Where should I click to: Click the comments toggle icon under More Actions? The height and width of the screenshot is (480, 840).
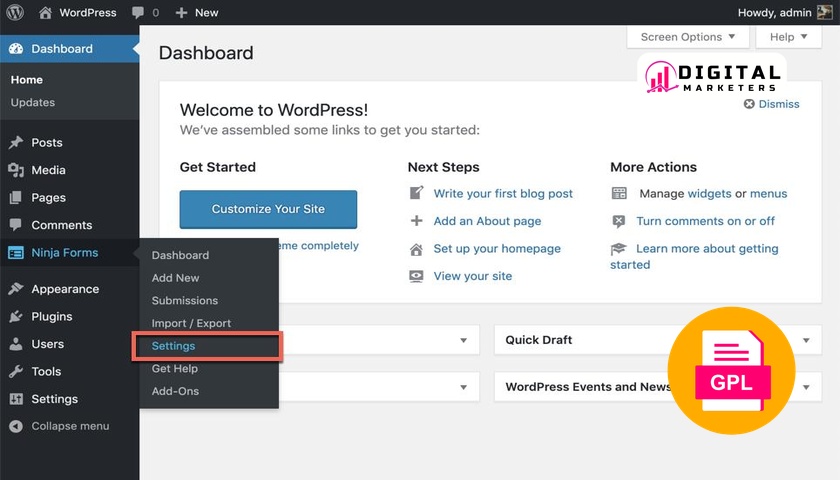tap(619, 221)
